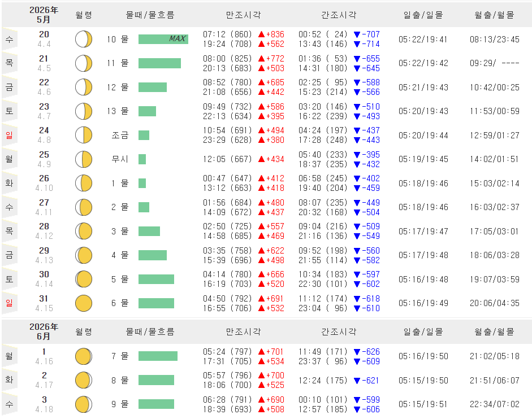Viewport: 532px width, 419px height.
Task: Click the tide difference value +380
Action: [x=275, y=140]
